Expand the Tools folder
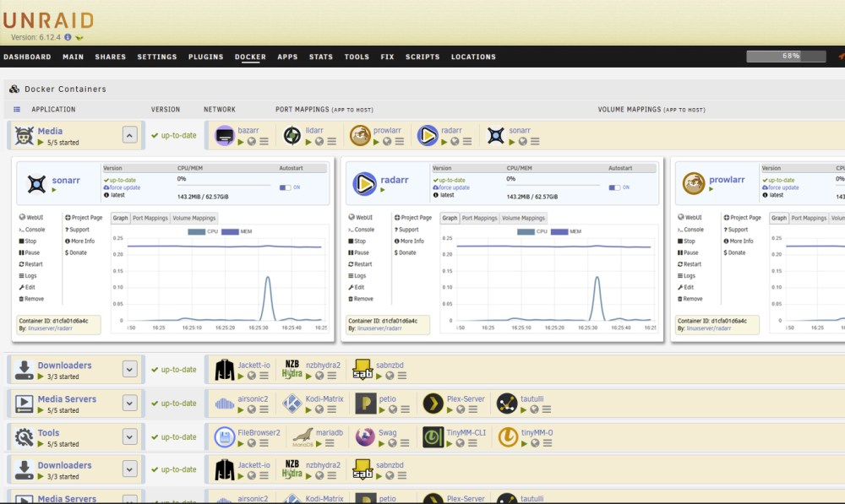 129,436
